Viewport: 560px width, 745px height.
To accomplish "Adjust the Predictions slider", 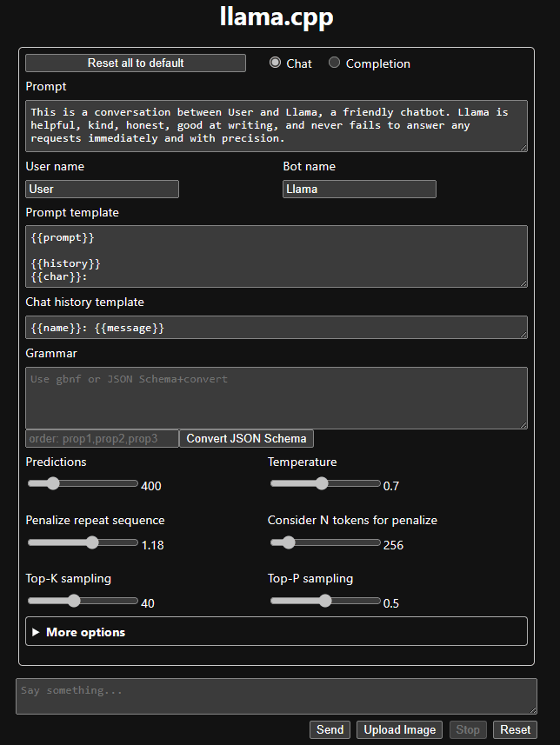I will [83, 483].
